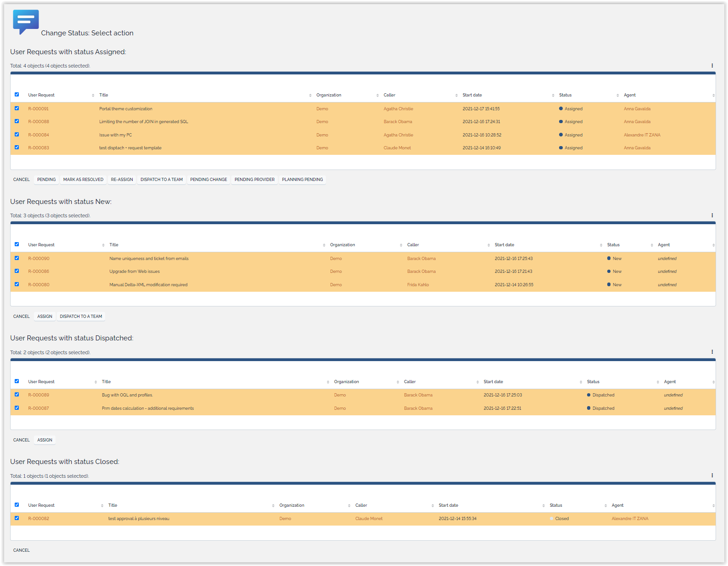Screen dimensions: 728x566
Task: Open caller Frida Kahlo link
Action: pos(418,285)
